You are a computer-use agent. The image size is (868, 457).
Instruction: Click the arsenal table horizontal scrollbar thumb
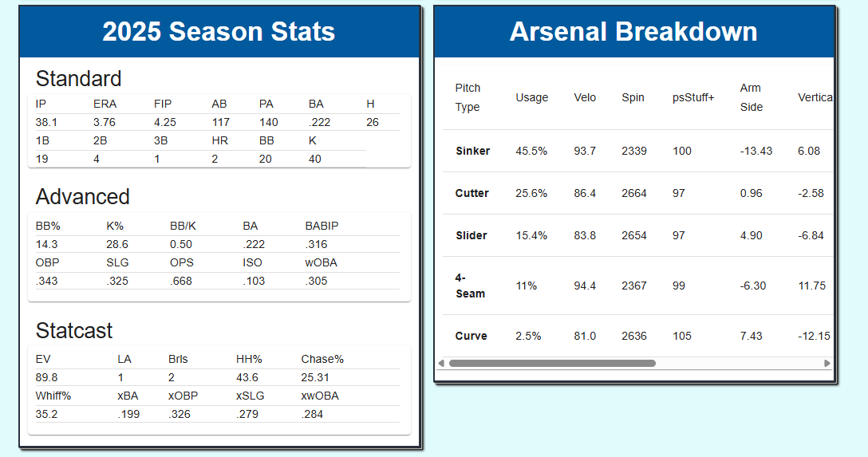tap(552, 363)
